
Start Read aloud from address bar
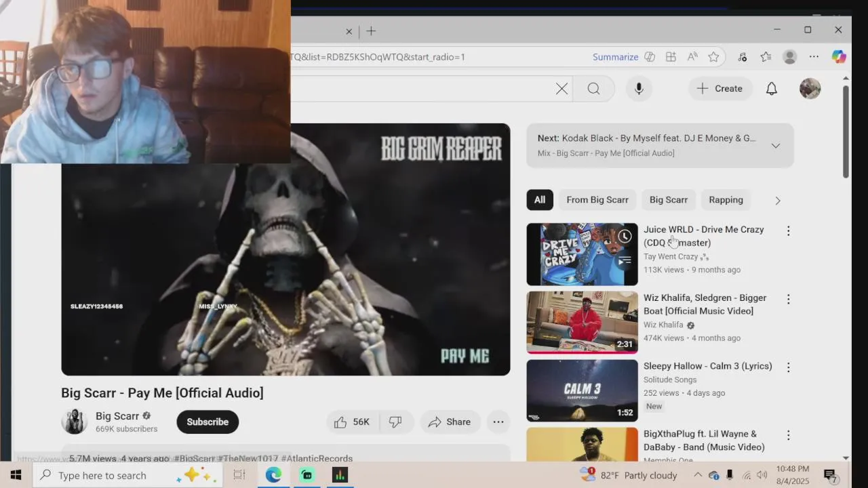pyautogui.click(x=692, y=57)
